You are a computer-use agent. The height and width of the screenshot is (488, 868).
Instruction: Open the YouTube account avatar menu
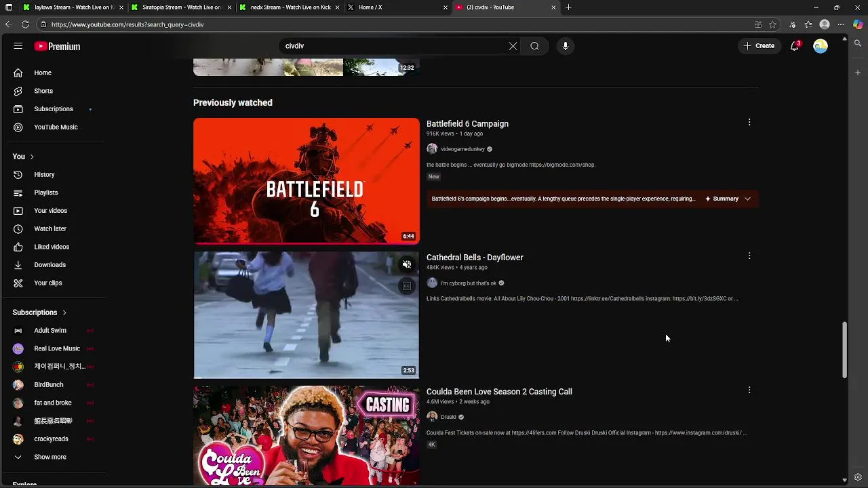point(821,46)
